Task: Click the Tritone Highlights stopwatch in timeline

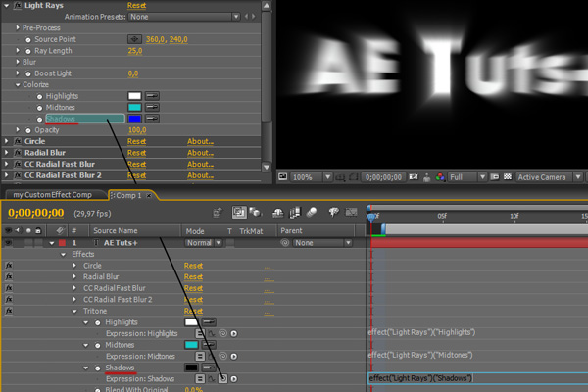Action: click(97, 322)
